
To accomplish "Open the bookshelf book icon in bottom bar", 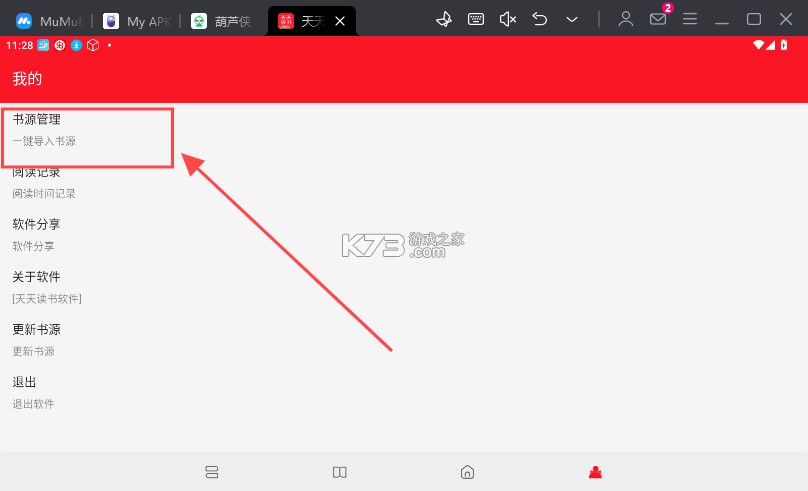I will click(340, 472).
